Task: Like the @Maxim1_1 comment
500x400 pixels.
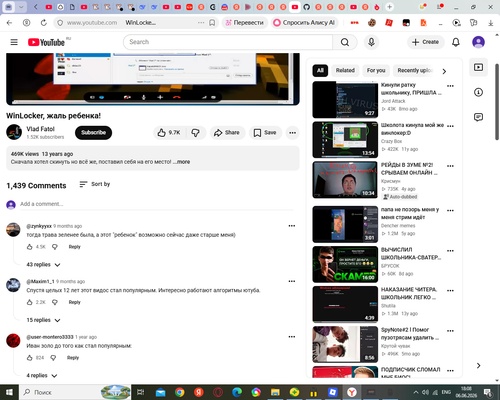Action: [30, 302]
